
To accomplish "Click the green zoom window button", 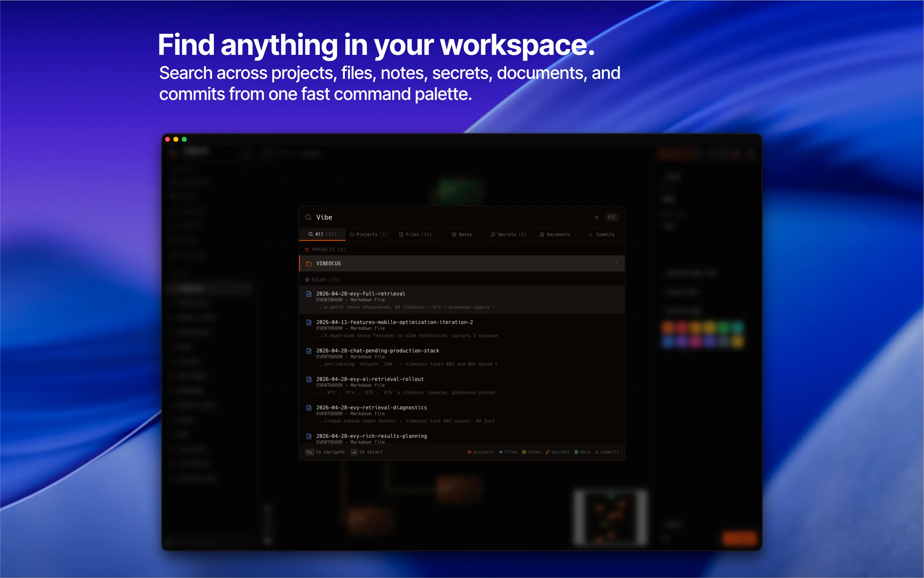I will [x=184, y=140].
